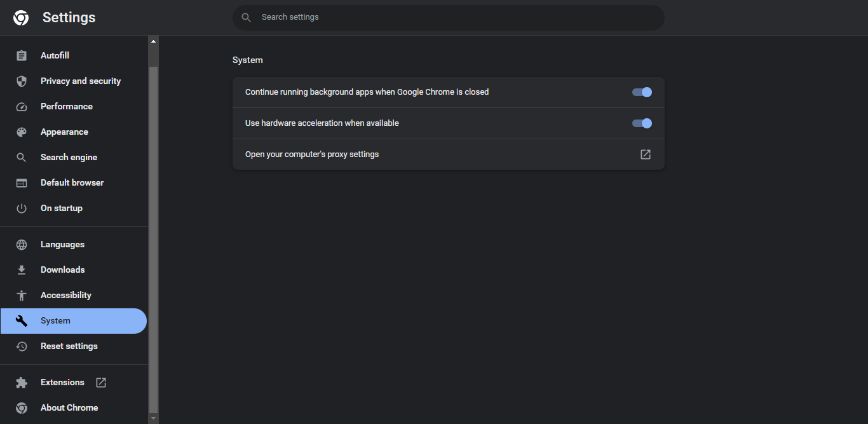Click the Continue running background apps label

pos(367,92)
